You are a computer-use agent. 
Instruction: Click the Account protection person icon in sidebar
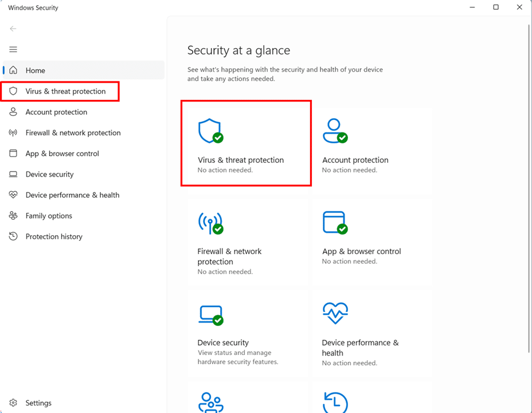[x=14, y=112]
